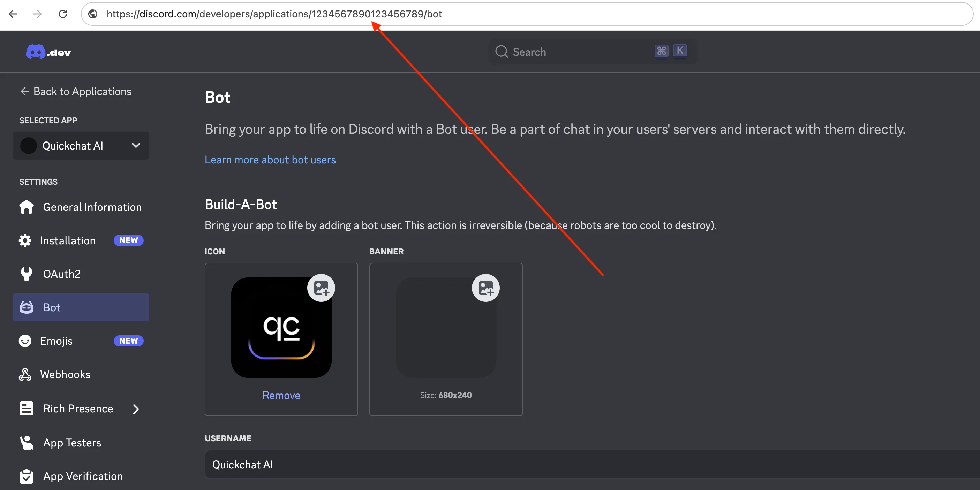Open the Emojis section in the sidebar
This screenshot has height=490, width=980.
(56, 340)
